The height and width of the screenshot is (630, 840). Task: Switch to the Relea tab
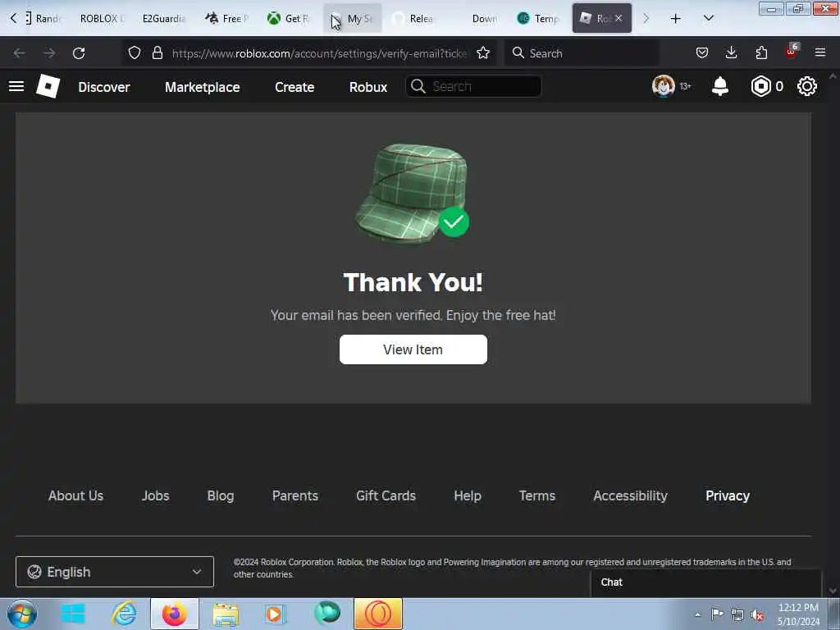[x=414, y=19]
